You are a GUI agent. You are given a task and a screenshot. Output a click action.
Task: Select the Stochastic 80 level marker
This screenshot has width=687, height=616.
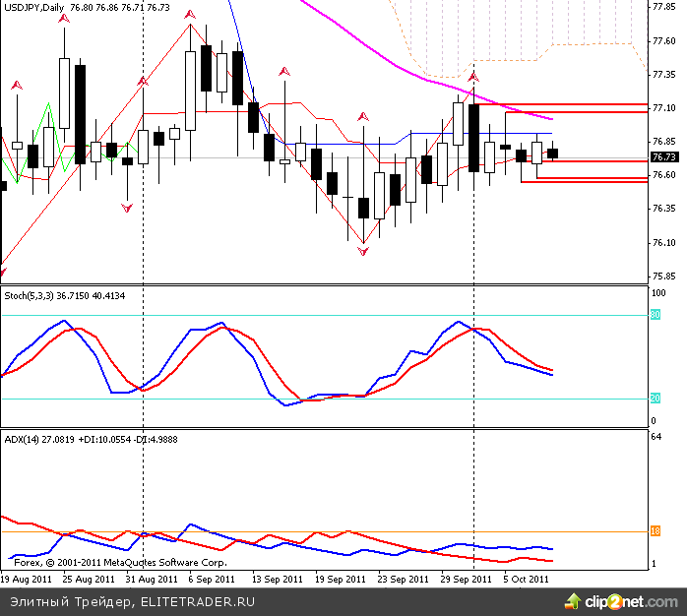[x=655, y=315]
